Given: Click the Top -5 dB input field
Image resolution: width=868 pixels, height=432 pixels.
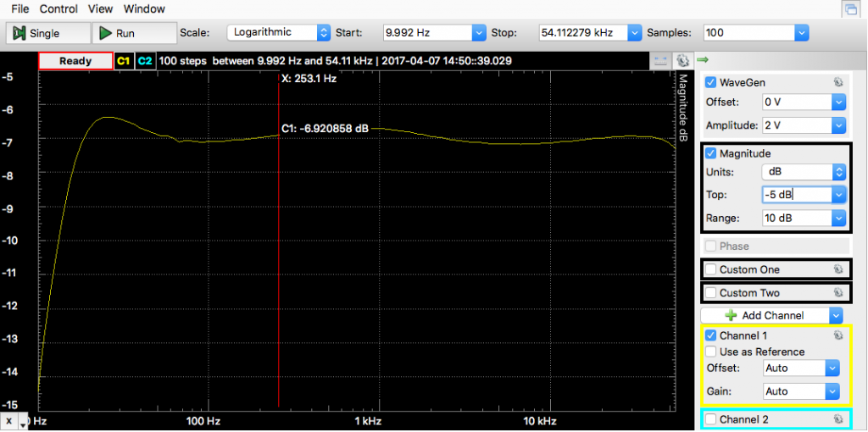Looking at the screenshot, I should tap(797, 195).
